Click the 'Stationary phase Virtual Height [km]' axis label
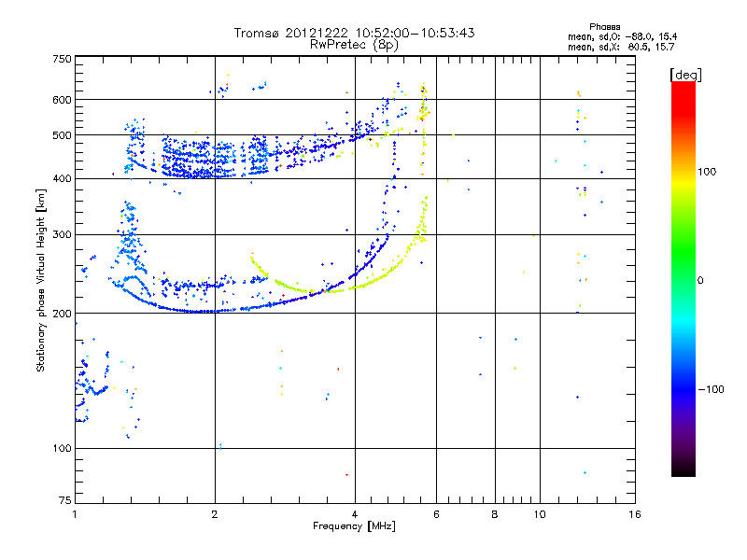747x560 pixels. 41,280
